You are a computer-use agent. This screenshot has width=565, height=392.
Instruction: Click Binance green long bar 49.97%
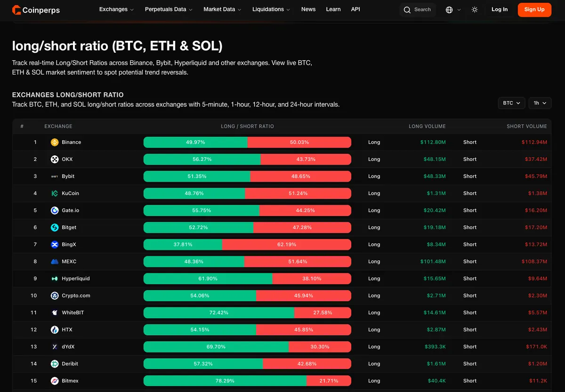point(195,142)
